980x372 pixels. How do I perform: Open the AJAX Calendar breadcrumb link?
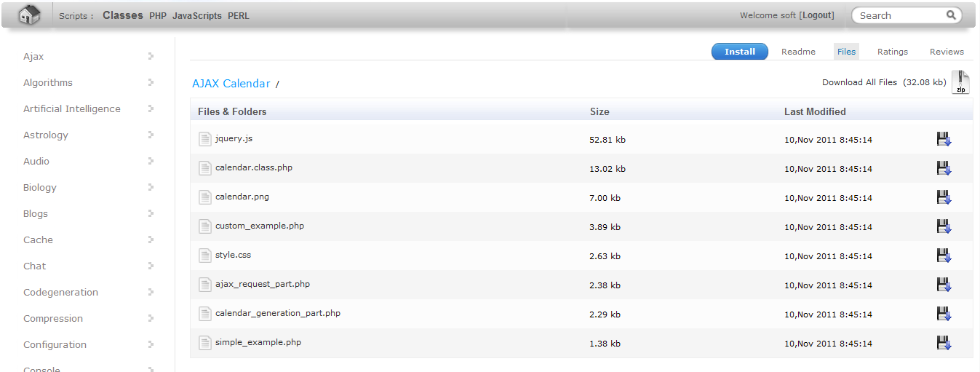coord(231,84)
